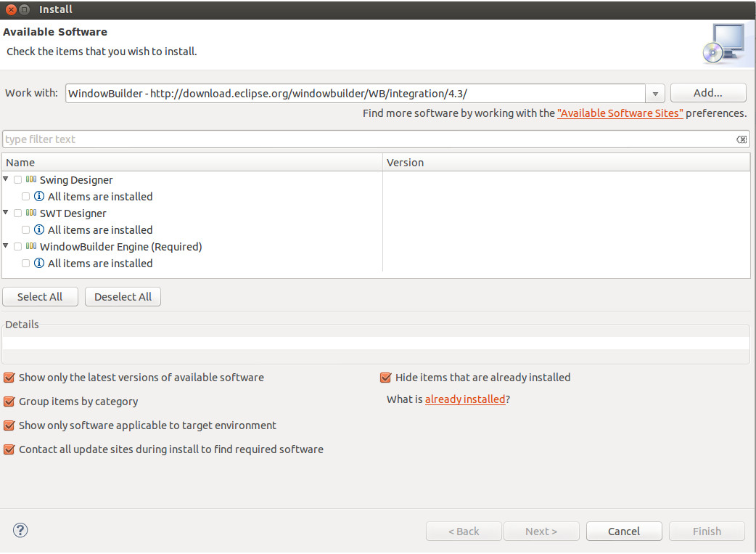Clear the filter text with the erase icon

coord(741,139)
